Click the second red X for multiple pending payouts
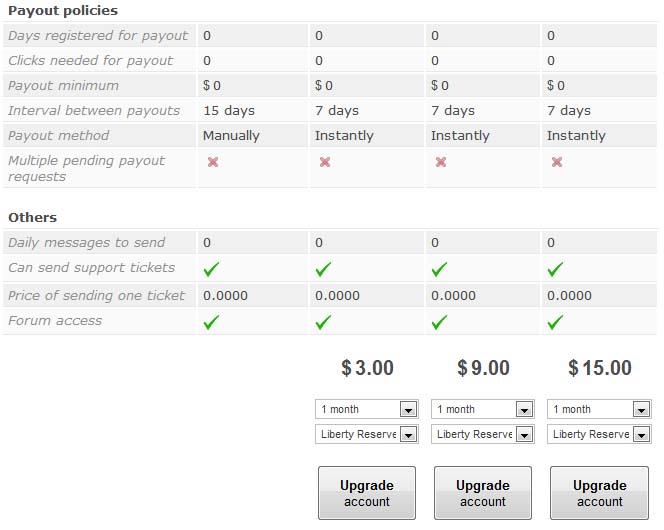The width and height of the screenshot is (664, 530). pyautogui.click(x=325, y=162)
